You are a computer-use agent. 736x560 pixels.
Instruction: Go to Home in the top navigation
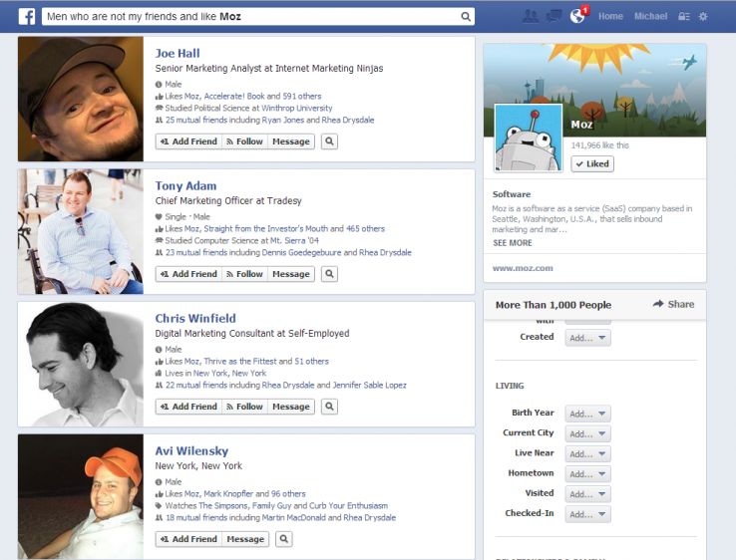pyautogui.click(x=610, y=17)
